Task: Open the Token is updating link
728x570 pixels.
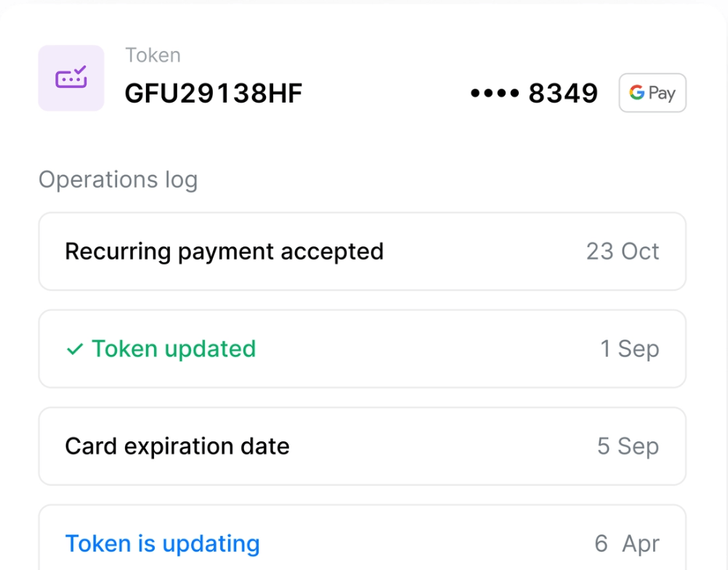Action: click(x=162, y=543)
